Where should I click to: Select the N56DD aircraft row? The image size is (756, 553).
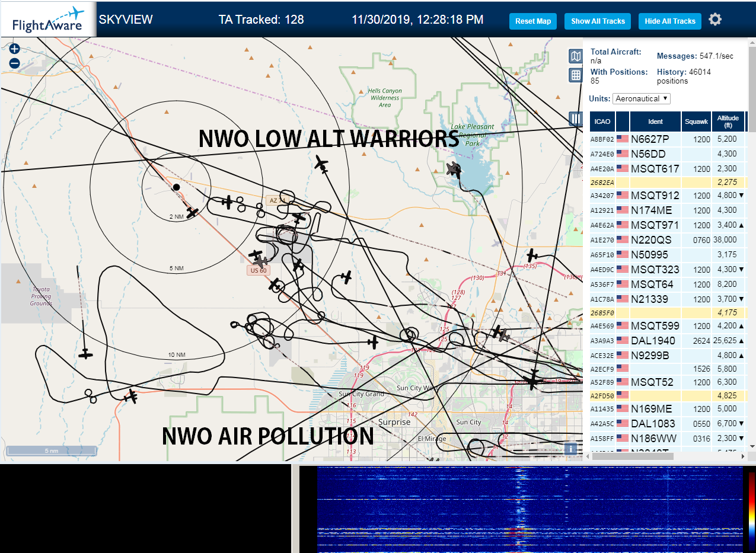tap(668, 154)
